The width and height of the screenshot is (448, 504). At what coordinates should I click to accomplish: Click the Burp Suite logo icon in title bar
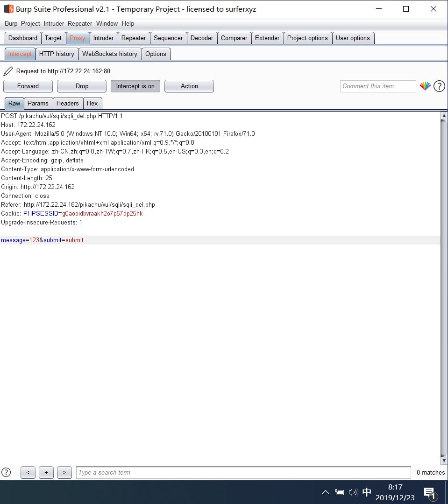pos(8,9)
